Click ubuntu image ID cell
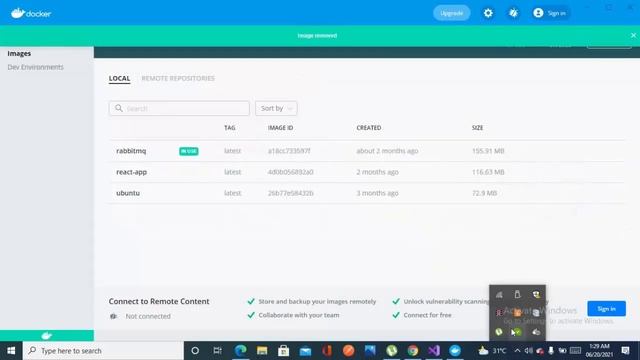Screen dimensions: 640x360 point(291,193)
